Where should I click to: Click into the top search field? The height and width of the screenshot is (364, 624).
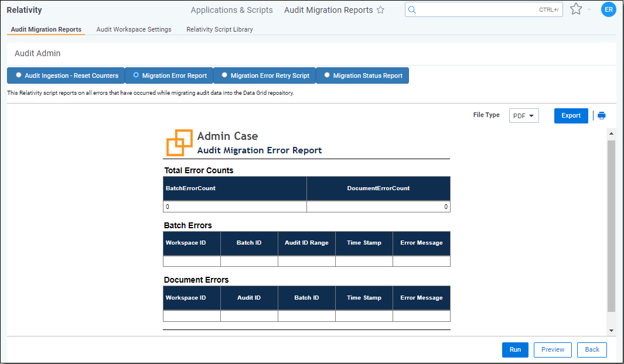click(x=475, y=10)
